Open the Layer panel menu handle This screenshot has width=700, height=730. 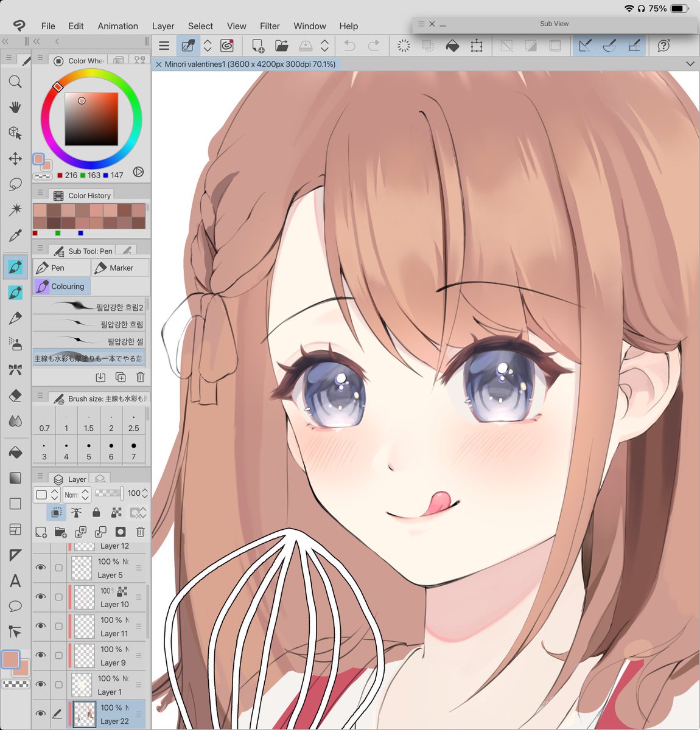click(x=40, y=477)
